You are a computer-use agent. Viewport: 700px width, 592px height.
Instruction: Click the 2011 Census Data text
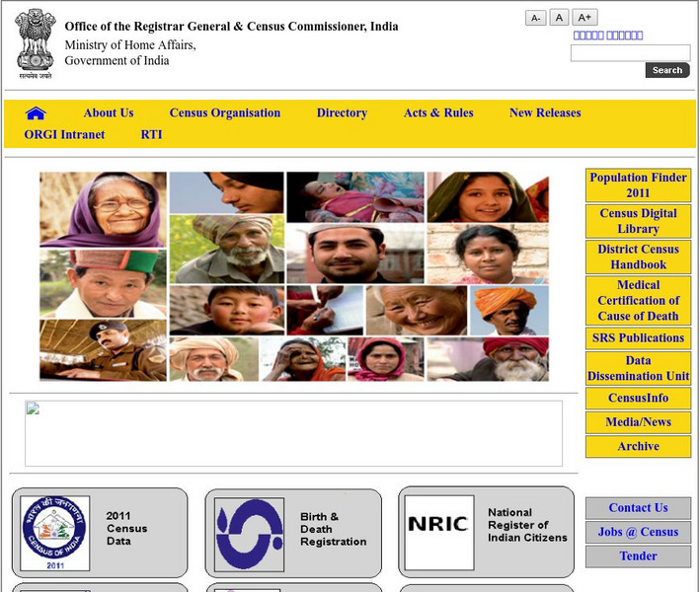[x=126, y=529]
